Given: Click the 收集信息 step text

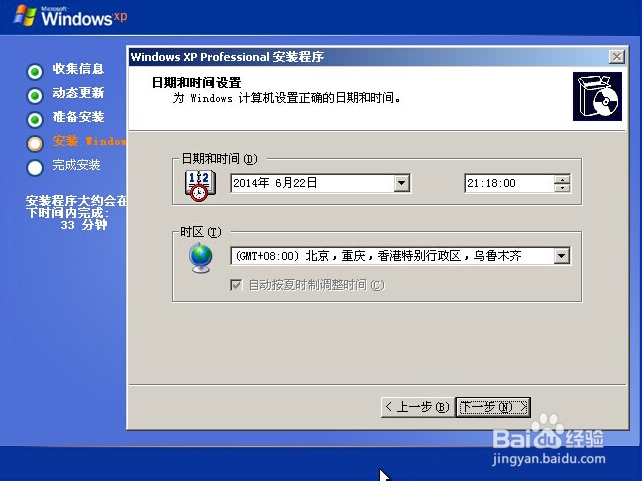Looking at the screenshot, I should pyautogui.click(x=78, y=69).
